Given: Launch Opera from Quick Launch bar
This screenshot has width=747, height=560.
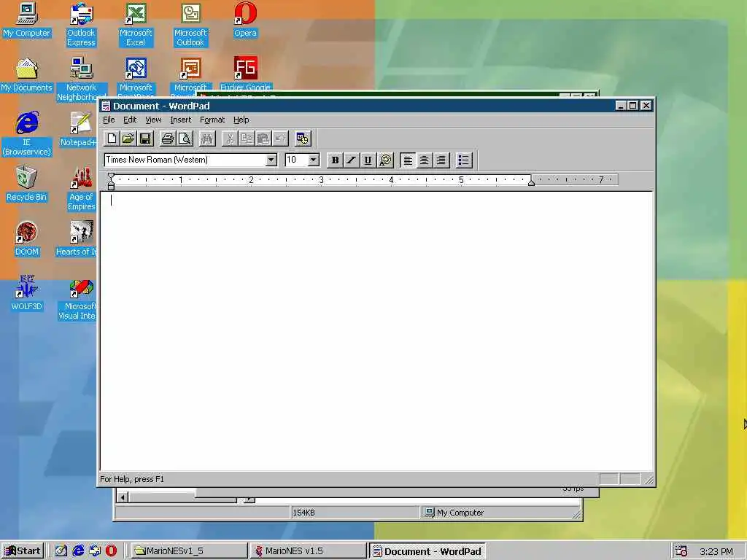Looking at the screenshot, I should 111,551.
